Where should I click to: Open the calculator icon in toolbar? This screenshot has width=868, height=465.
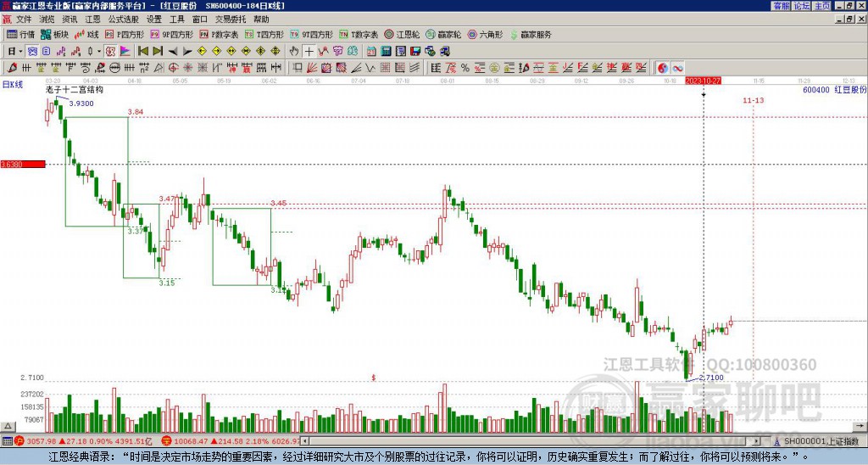pyautogui.click(x=386, y=52)
